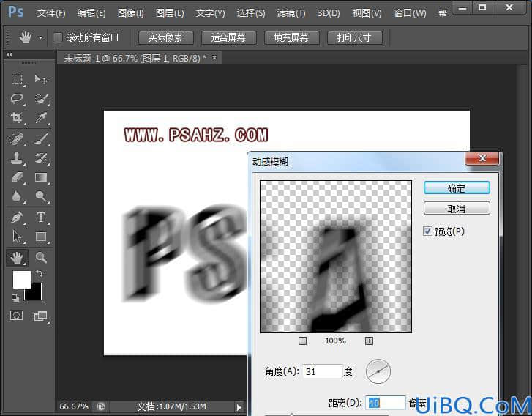The image size is (532, 416).
Task: Select the Eyedropper tool
Action: coord(41,118)
